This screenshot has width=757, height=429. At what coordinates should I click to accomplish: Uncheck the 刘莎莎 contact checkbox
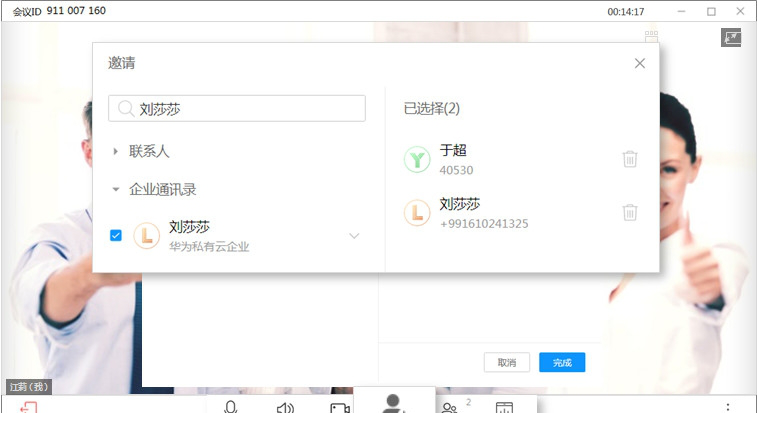tap(116, 235)
